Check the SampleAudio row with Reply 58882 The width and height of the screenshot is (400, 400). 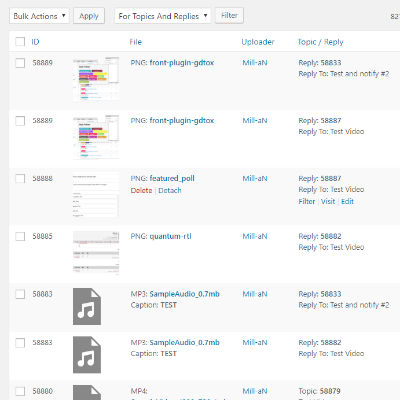(x=20, y=343)
